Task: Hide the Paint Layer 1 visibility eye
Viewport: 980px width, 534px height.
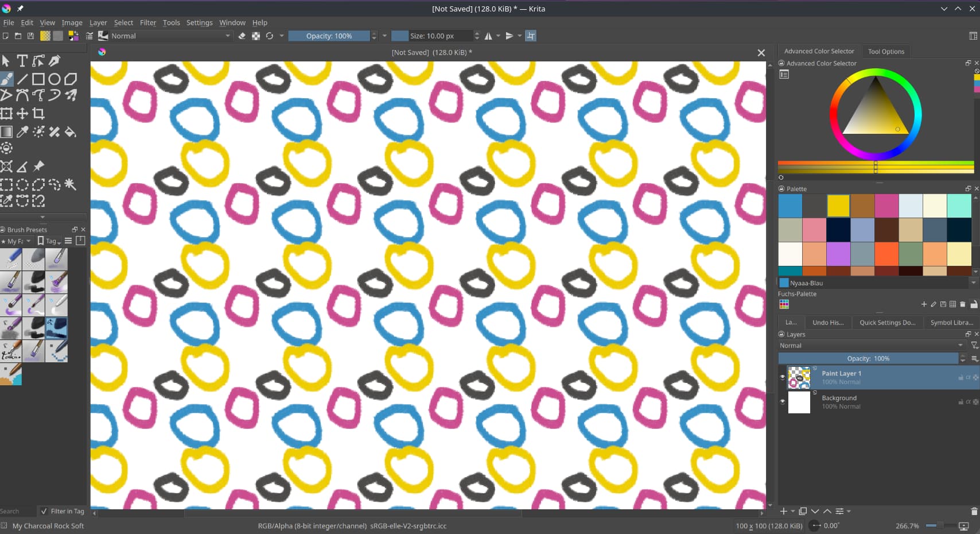Action: pyautogui.click(x=782, y=377)
